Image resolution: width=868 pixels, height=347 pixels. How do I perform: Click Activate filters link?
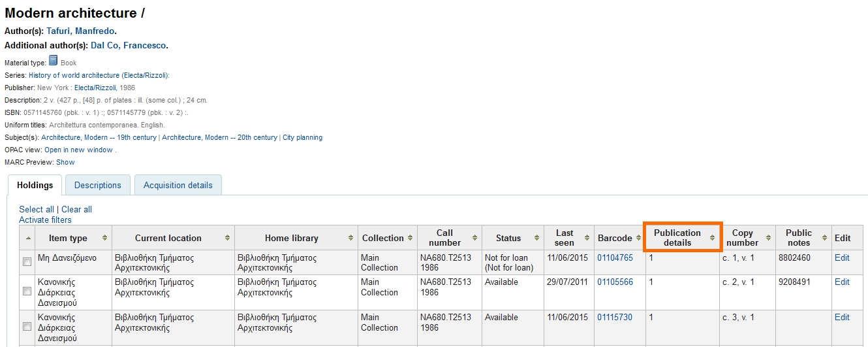pyautogui.click(x=45, y=220)
